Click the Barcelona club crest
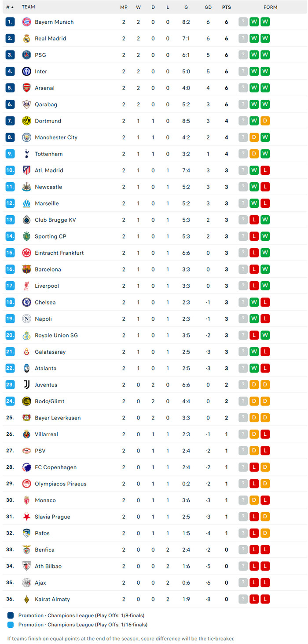 (x=26, y=269)
